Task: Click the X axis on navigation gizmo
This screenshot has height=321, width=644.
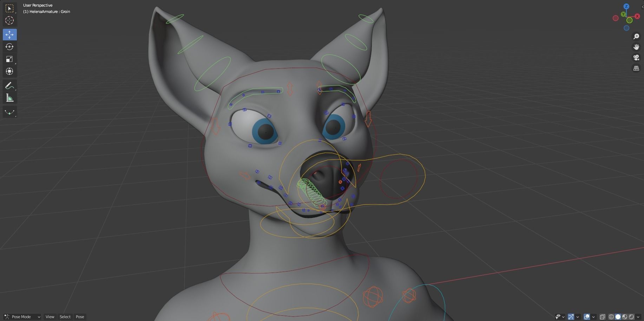Action: point(637,16)
